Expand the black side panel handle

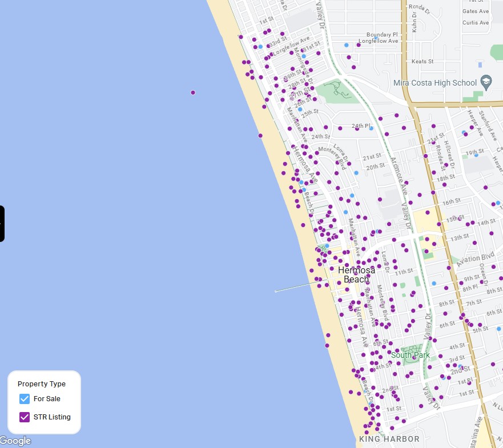2,224
